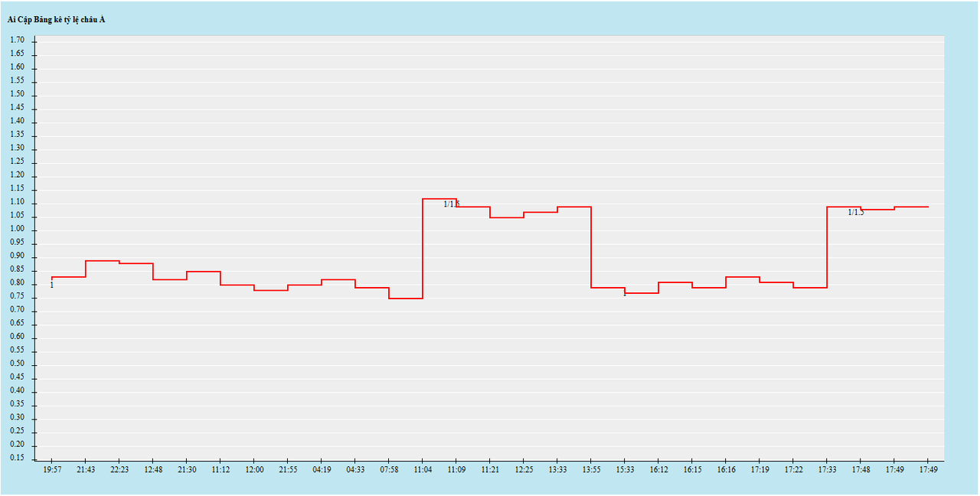Select the 04:19 time label
This screenshot has height=496, width=980.
pos(322,470)
